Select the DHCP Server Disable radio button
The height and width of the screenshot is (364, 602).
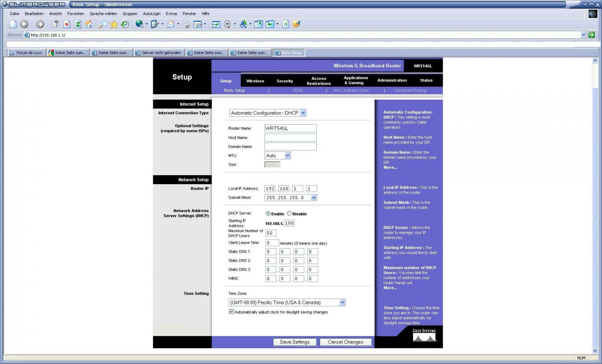point(289,213)
